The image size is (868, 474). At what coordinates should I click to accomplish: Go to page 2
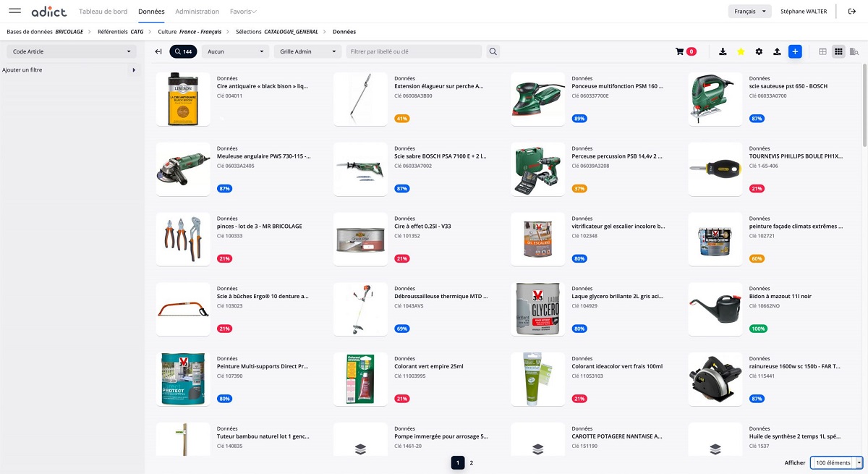[x=472, y=462]
